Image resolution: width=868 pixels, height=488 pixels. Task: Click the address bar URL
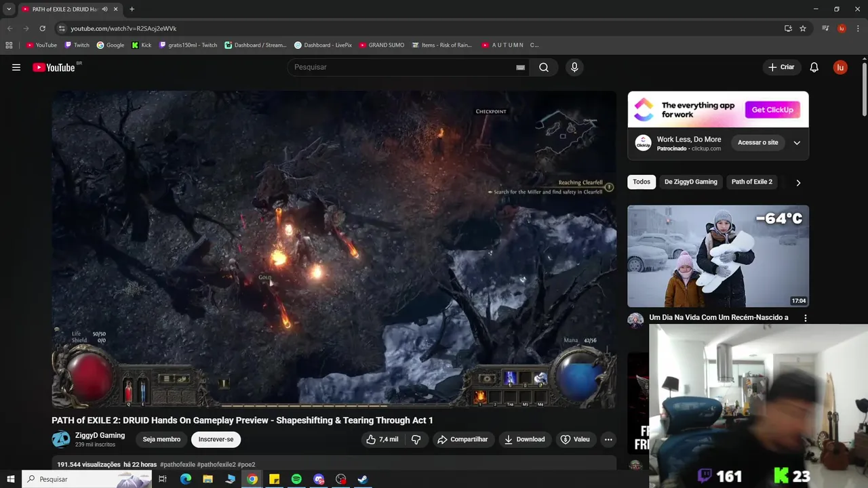tap(123, 28)
